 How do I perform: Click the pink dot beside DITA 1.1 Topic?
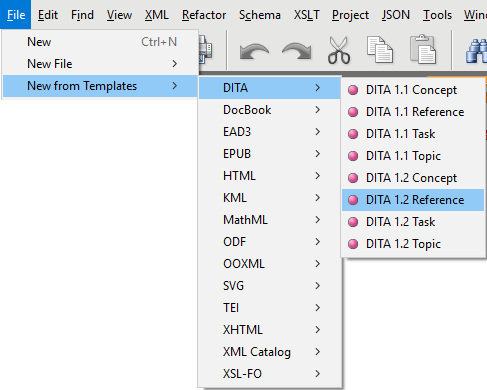[x=353, y=156]
